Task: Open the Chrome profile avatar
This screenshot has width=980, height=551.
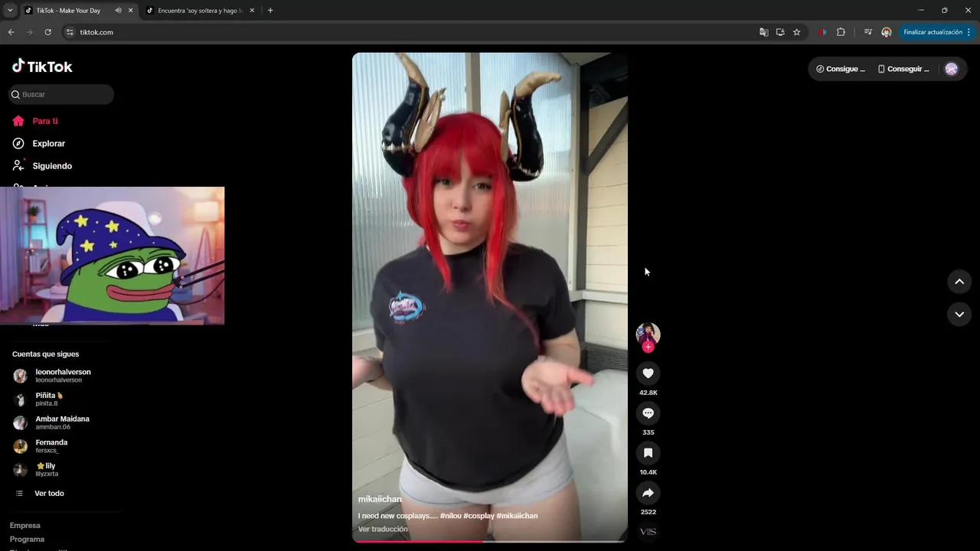Action: [886, 32]
